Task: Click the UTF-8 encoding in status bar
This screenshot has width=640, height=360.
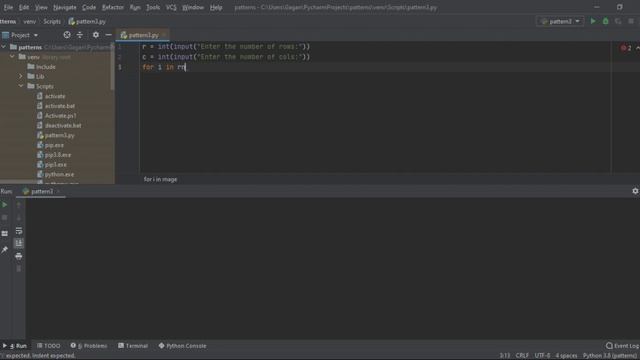Action: [542, 356]
